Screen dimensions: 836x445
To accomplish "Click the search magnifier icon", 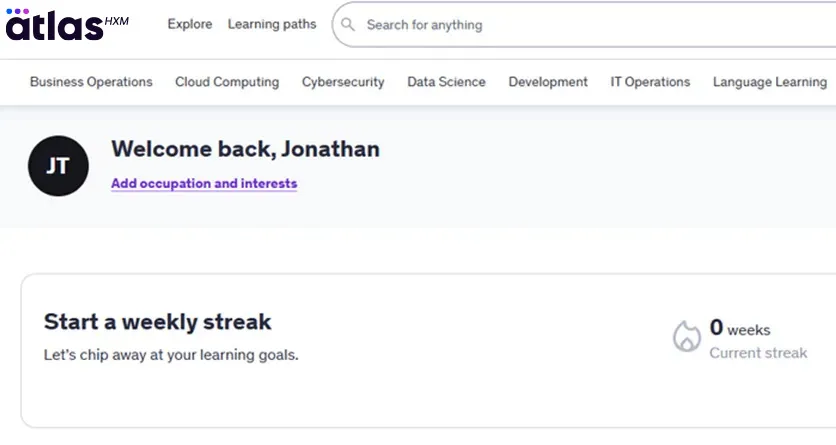I will point(348,25).
